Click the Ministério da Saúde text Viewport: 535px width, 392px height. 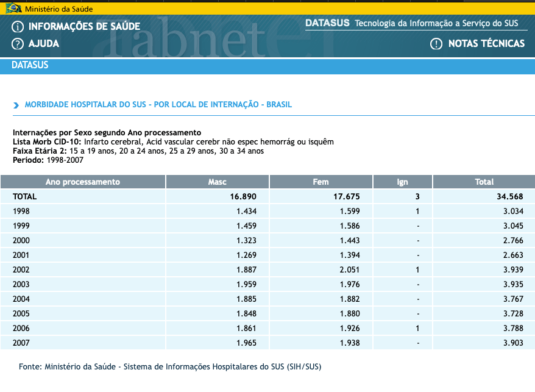point(58,9)
